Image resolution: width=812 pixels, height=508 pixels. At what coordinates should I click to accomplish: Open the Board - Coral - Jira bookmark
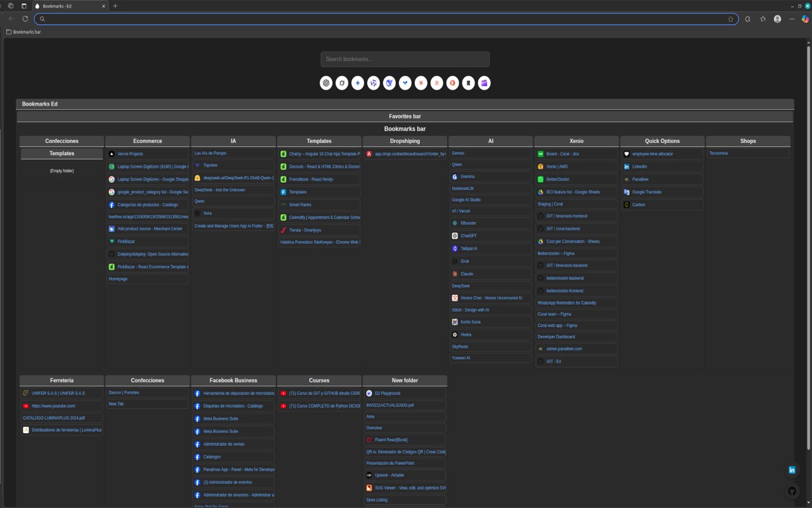coord(576,154)
